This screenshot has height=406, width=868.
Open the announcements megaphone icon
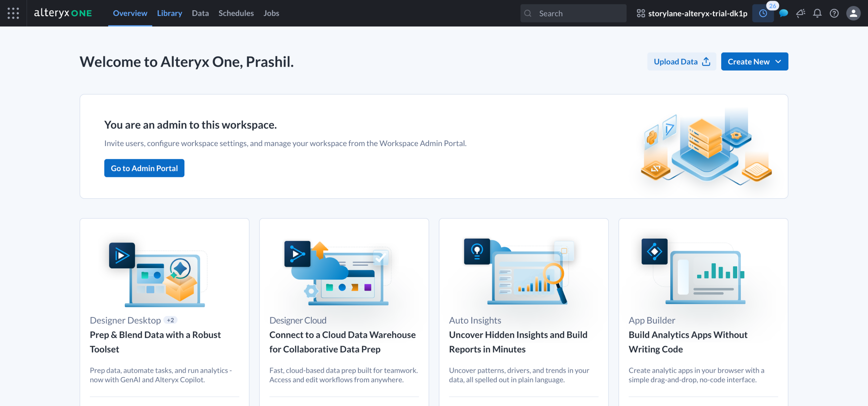click(801, 13)
